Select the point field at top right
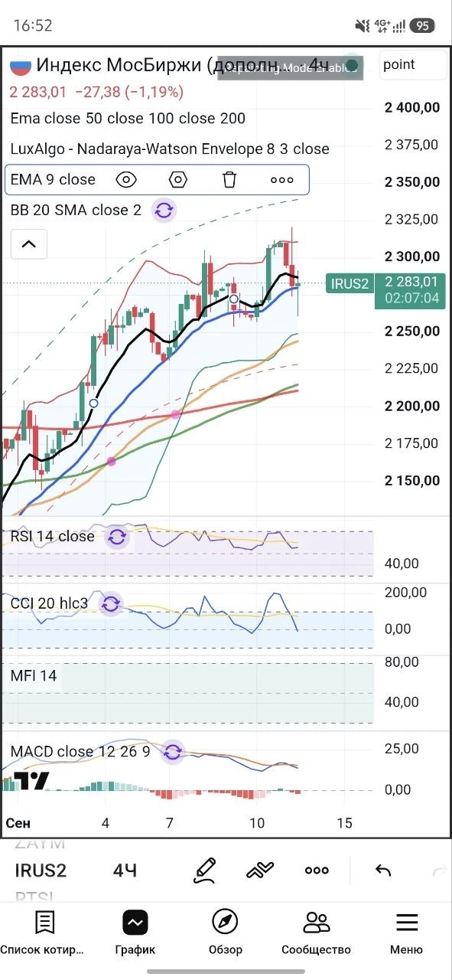 412,65
